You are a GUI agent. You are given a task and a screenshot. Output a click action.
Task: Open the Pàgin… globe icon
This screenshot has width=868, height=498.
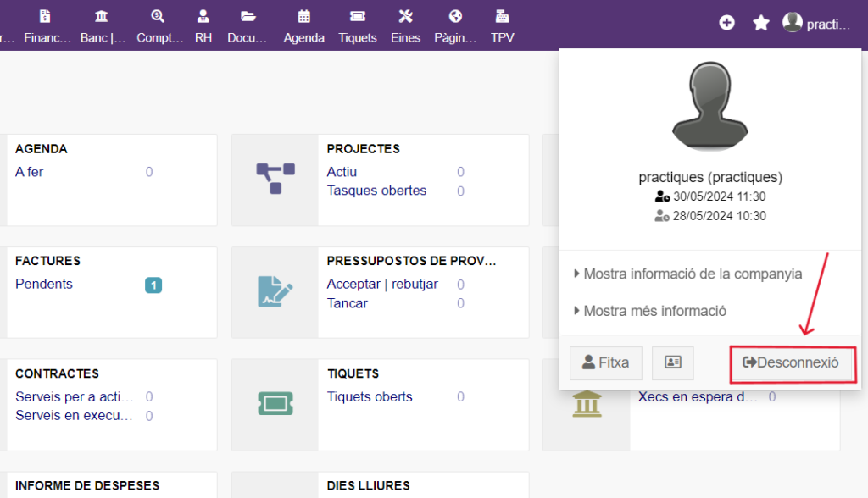pyautogui.click(x=455, y=17)
